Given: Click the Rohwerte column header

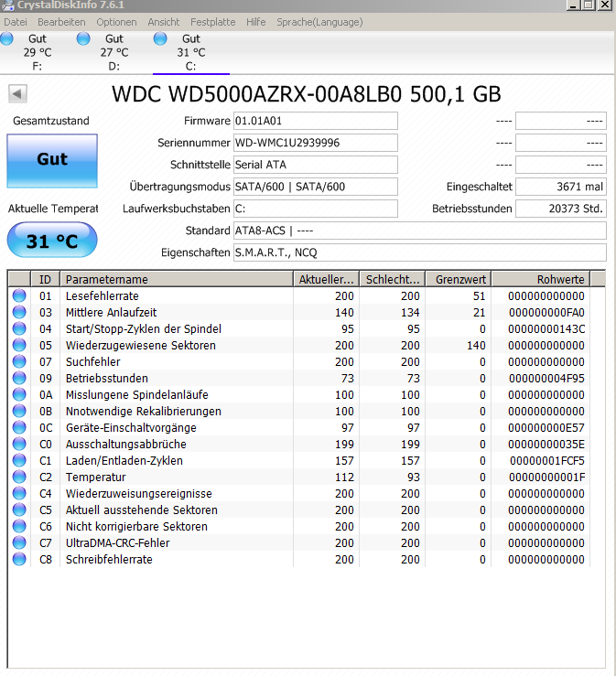Looking at the screenshot, I should click(541, 279).
